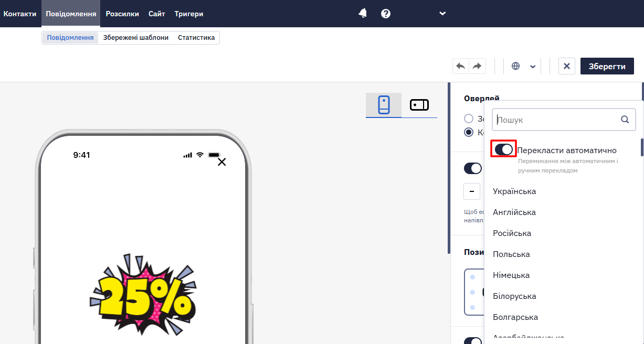Switch to vertical mobile preview icon
This screenshot has width=644, height=344.
[384, 105]
